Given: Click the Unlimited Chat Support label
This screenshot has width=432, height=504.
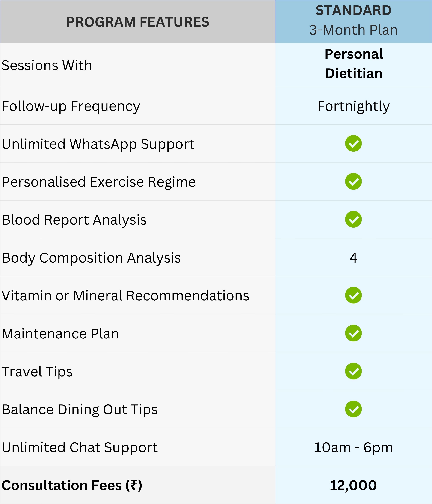Looking at the screenshot, I should click(80, 447).
